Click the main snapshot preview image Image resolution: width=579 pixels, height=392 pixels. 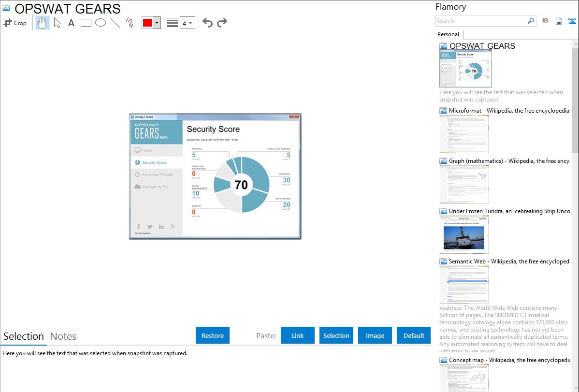215,176
